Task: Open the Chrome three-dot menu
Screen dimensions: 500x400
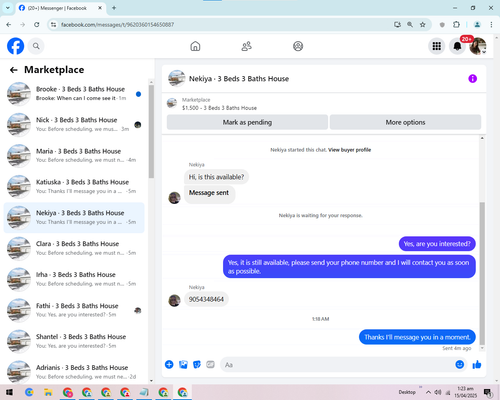Action: click(x=491, y=25)
